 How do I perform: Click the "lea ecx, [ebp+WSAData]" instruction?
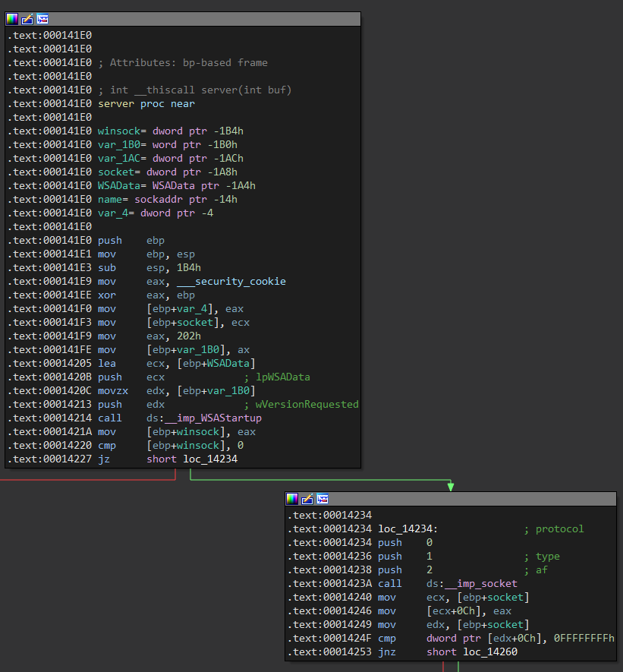[177, 364]
